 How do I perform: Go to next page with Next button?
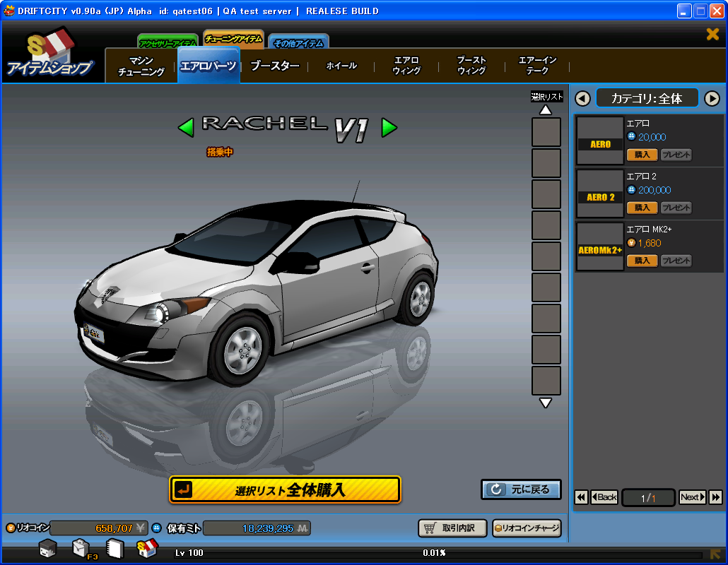tap(692, 497)
